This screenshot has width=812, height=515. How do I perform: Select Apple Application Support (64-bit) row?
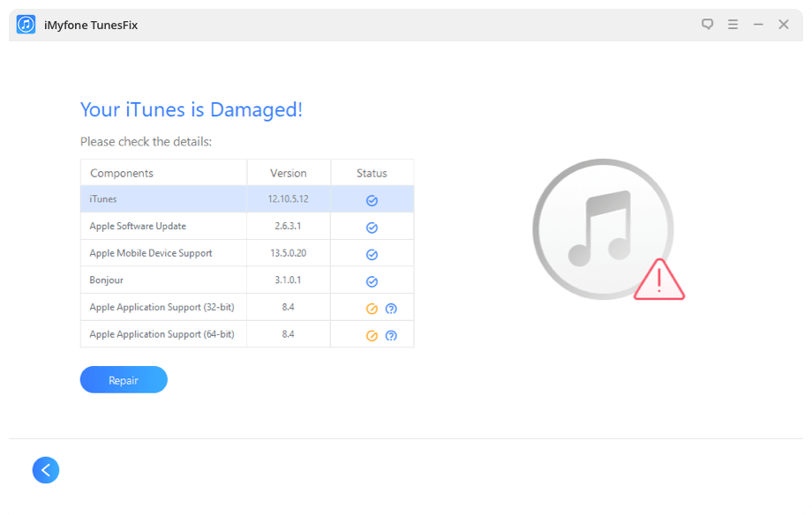click(x=247, y=334)
